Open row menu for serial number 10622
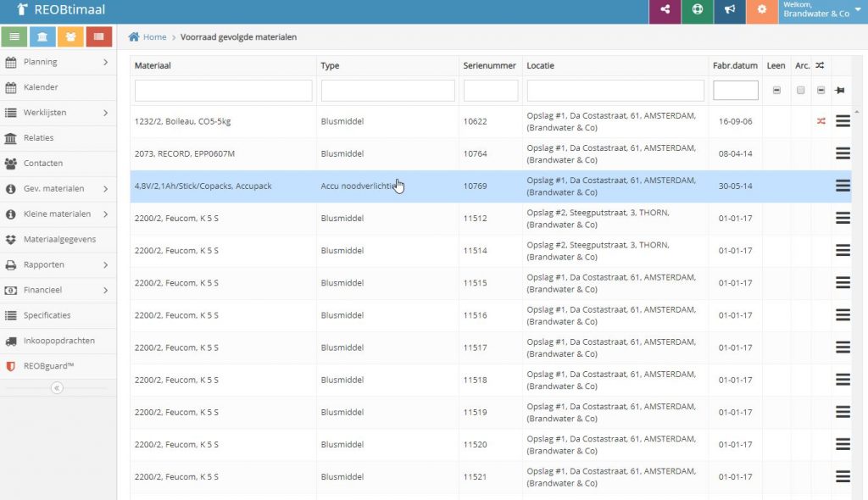This screenshot has height=500, width=868. pos(842,121)
